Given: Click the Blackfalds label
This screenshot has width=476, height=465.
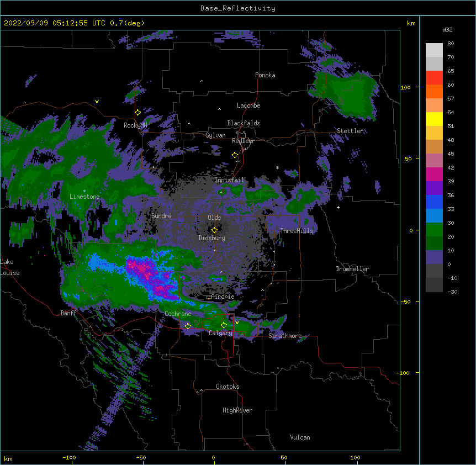Looking at the screenshot, I should pos(244,123).
